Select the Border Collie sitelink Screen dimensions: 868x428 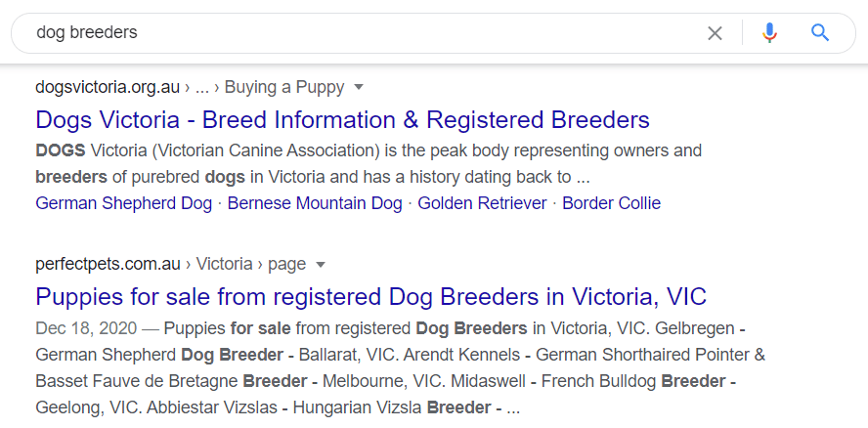point(611,203)
